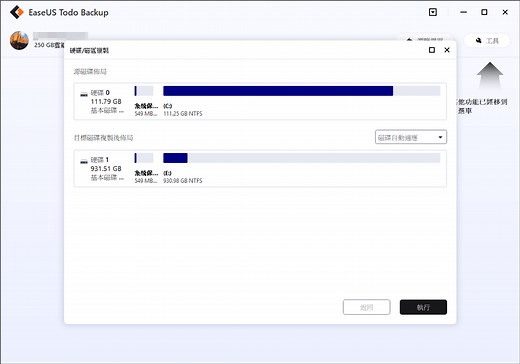The image size is (520, 364).
Task: Click the target disk 549 MB reserved partition bar
Action: [x=144, y=158]
